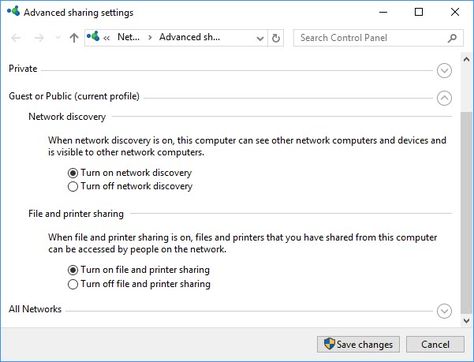This screenshot has width=474, height=362.
Task: Minimize the Advanced sharing settings window
Action: pyautogui.click(x=383, y=12)
